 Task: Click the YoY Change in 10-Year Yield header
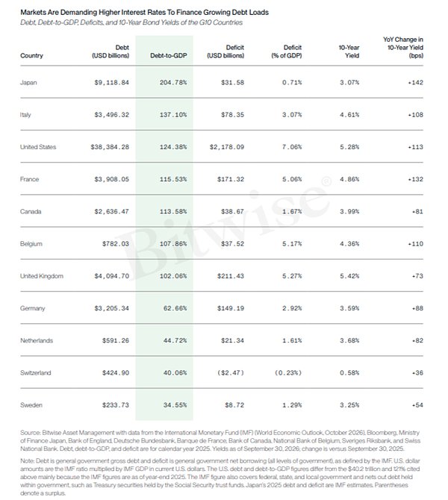coord(403,48)
